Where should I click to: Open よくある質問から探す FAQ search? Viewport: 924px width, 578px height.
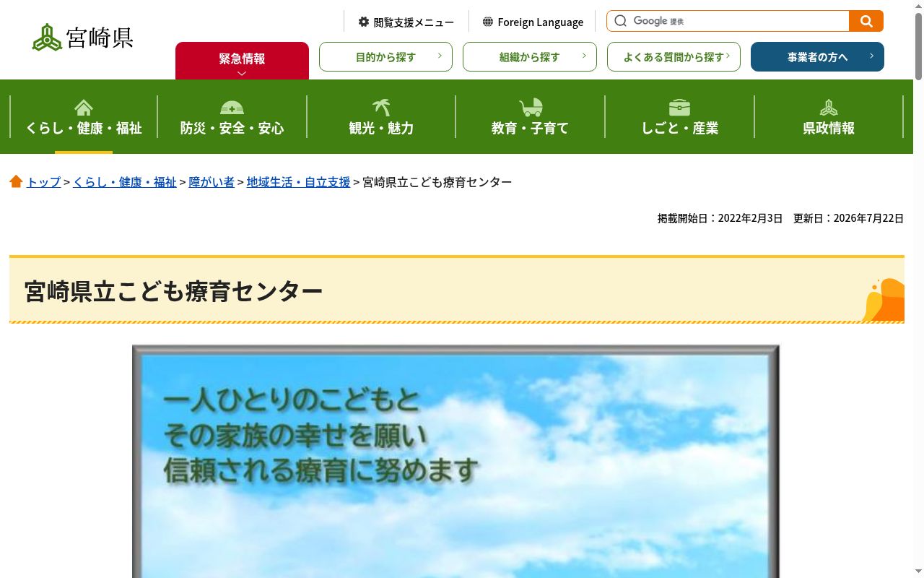point(674,57)
